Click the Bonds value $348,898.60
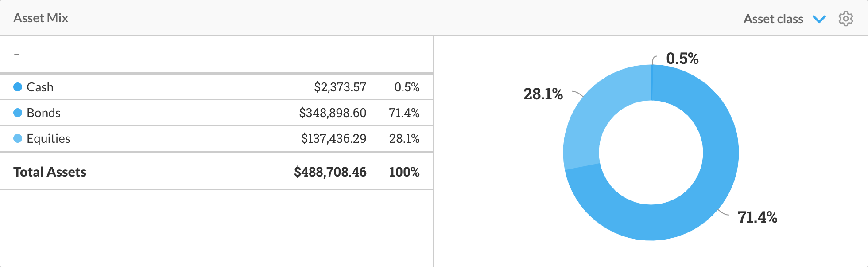The image size is (868, 267). click(x=333, y=113)
